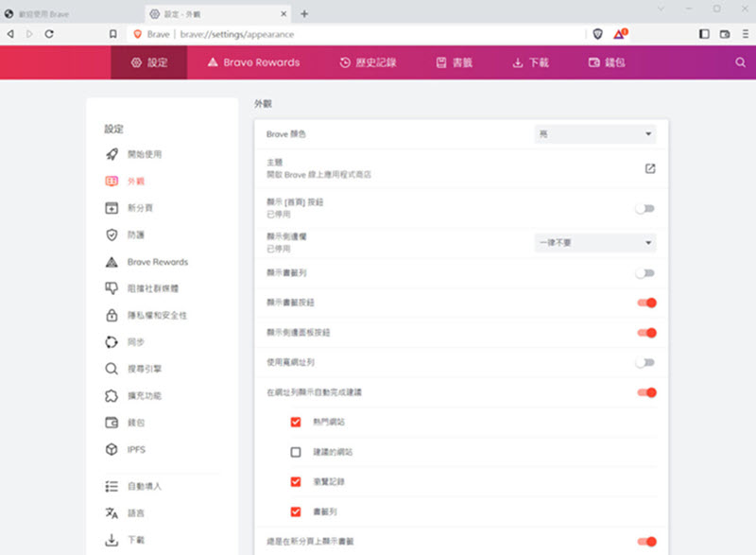This screenshot has width=756, height=555.
Task: Open the tab search chevron in title bar
Action: click(x=661, y=9)
